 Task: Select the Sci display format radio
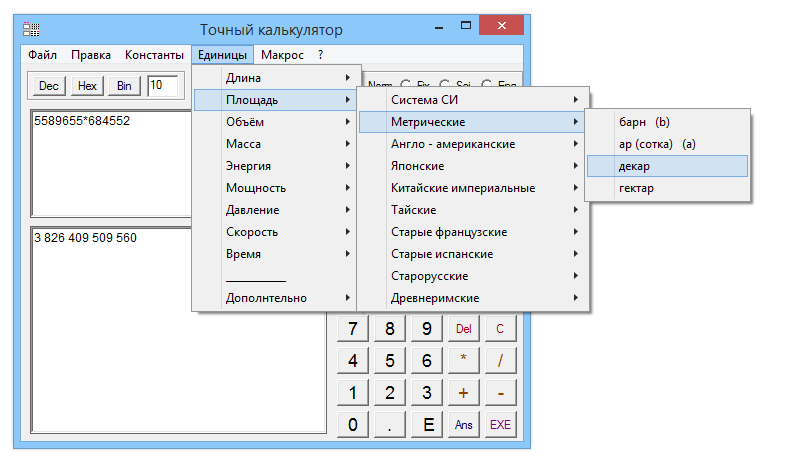click(x=445, y=84)
